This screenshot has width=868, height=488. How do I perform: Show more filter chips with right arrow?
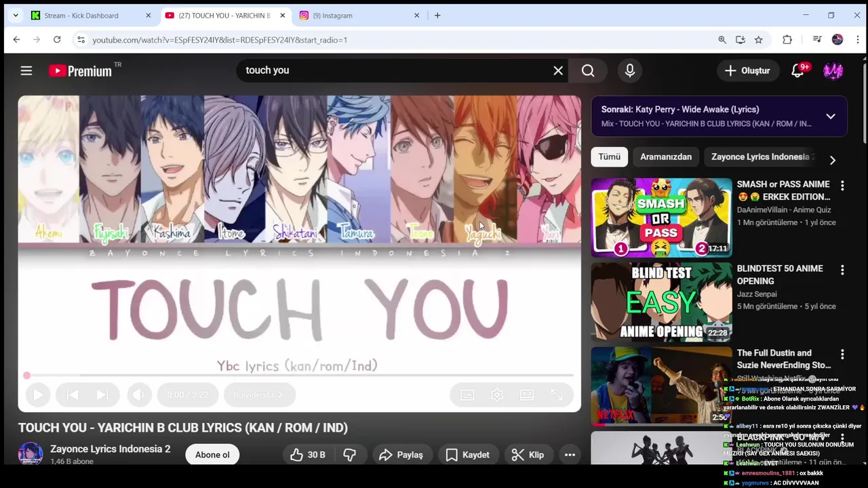(x=833, y=160)
